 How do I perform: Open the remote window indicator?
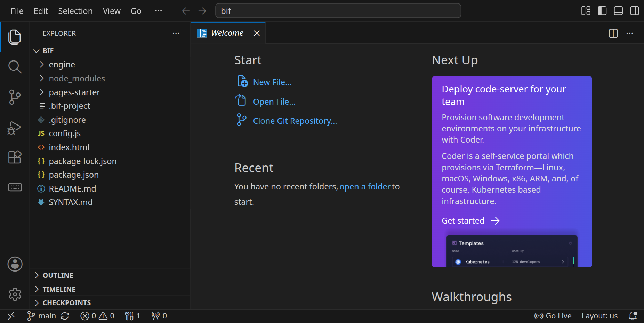11,316
